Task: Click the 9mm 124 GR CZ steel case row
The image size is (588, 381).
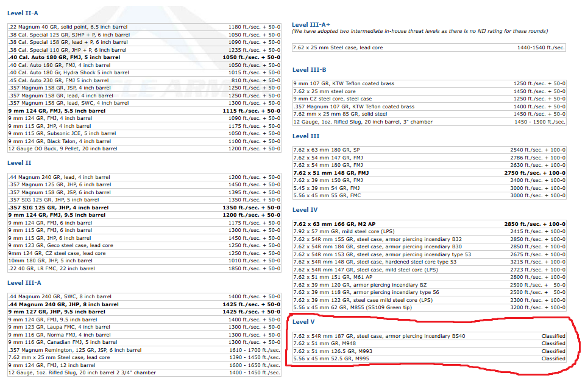Action: point(144,253)
